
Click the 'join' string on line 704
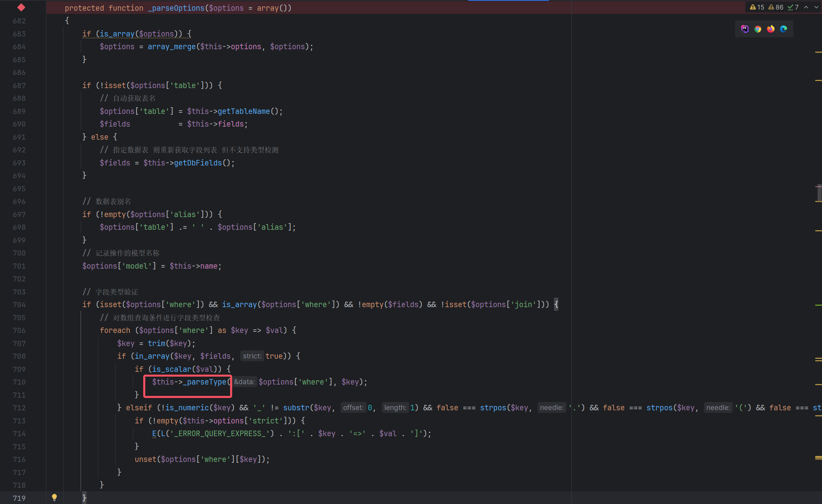click(x=523, y=304)
